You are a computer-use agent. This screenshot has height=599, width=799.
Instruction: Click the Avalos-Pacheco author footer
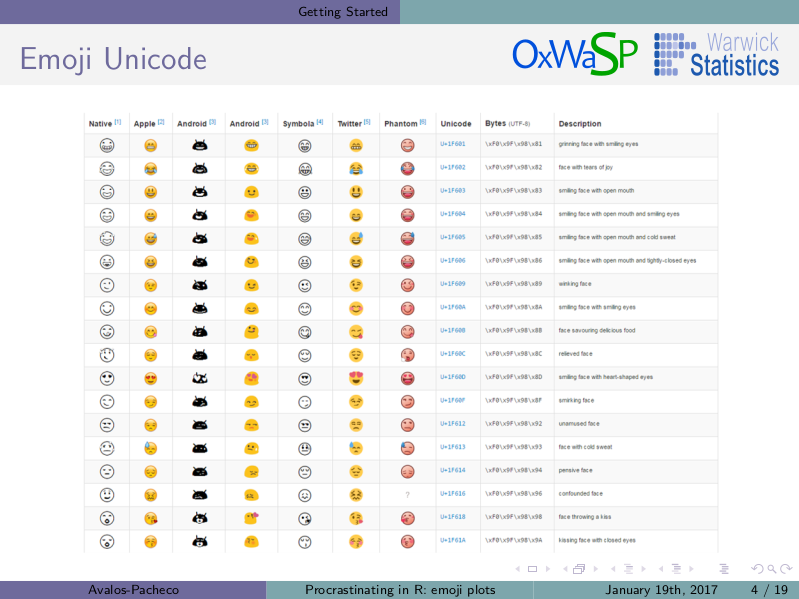click(134, 590)
